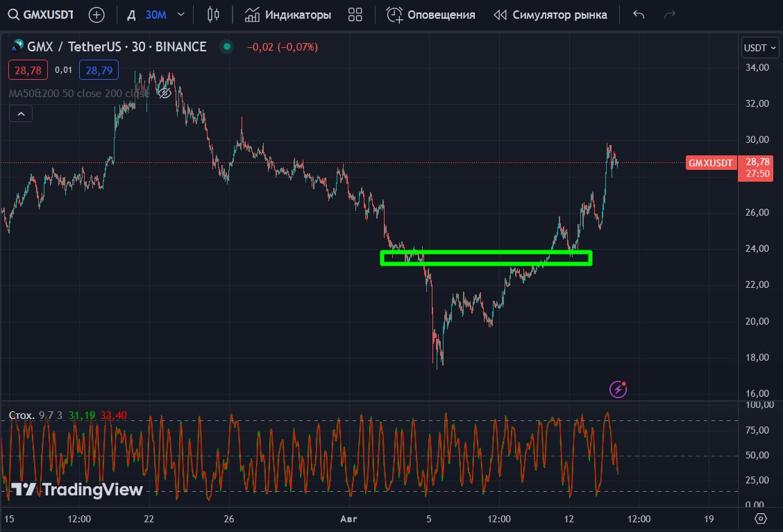The image size is (783, 532).
Task: Click the -0,02 (-0,07%) change value
Action: tap(283, 47)
